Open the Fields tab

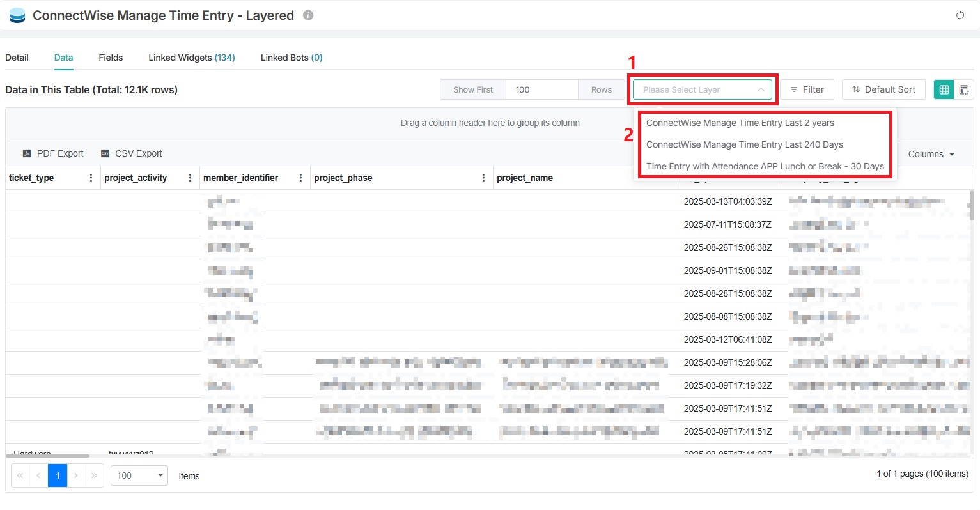(x=111, y=58)
